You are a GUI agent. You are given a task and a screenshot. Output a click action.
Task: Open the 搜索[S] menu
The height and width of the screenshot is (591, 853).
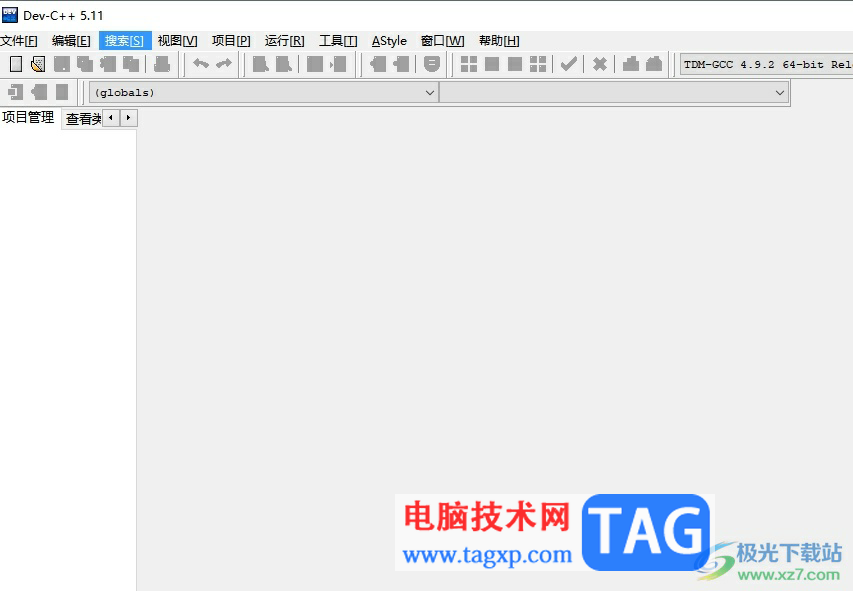pos(125,41)
